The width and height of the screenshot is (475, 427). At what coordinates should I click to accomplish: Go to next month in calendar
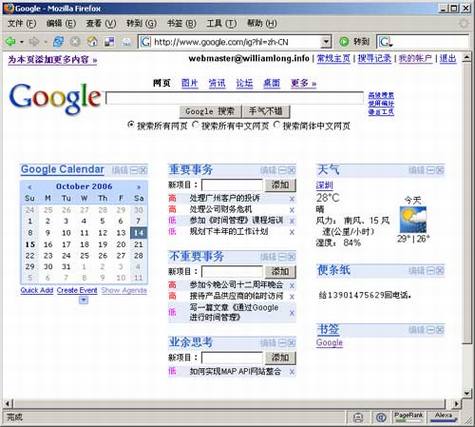[x=139, y=187]
